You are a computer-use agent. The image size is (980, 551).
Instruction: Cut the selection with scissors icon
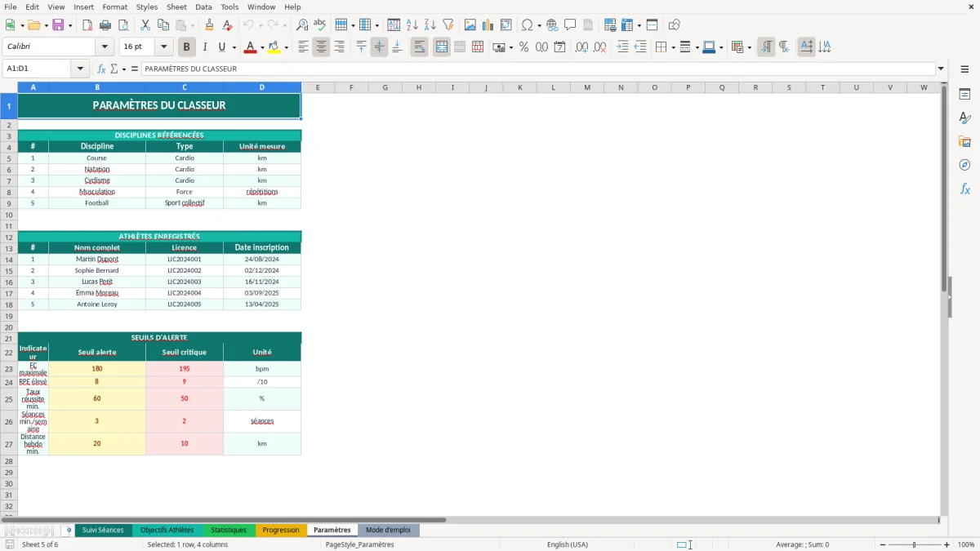coord(145,25)
